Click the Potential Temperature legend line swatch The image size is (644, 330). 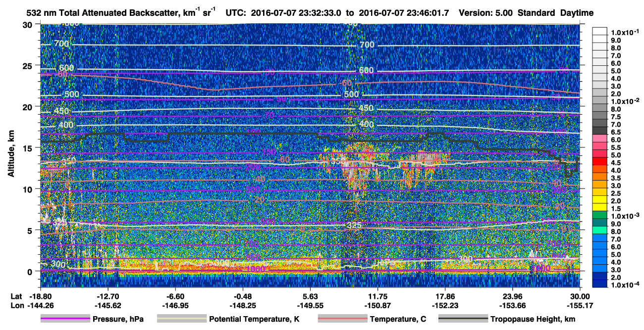[181, 319]
